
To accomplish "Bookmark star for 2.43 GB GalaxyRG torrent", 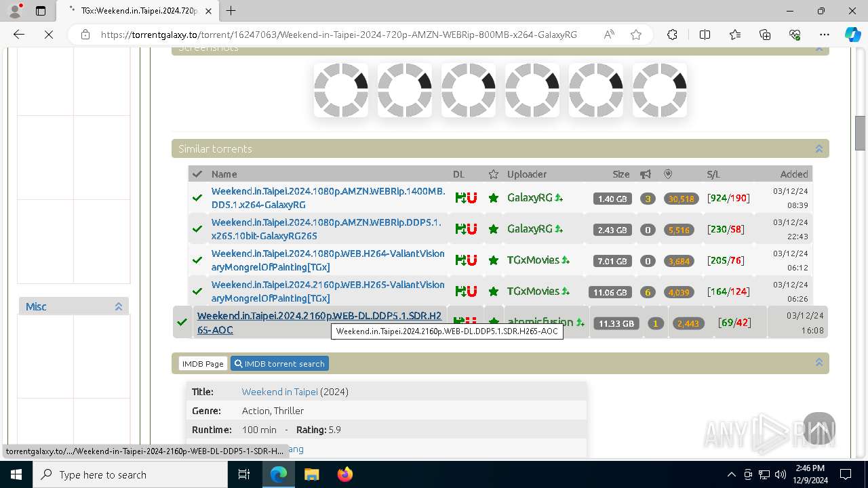I will pos(494,229).
